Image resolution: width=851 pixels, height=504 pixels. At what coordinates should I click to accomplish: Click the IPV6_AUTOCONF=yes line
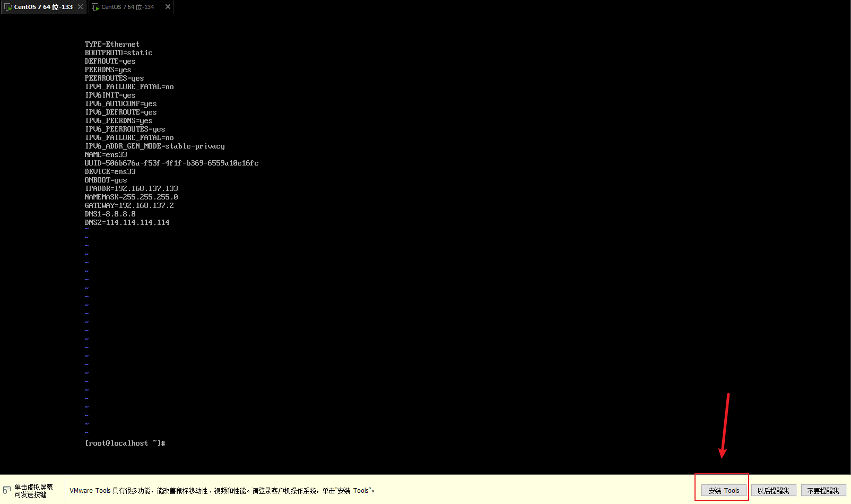point(120,103)
